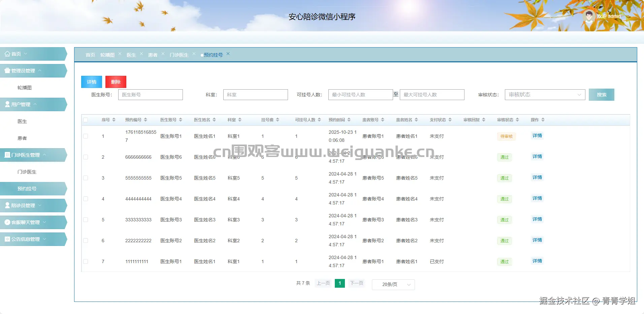Open the 20条/页 page size dropdown
The height and width of the screenshot is (314, 644).
point(393,284)
